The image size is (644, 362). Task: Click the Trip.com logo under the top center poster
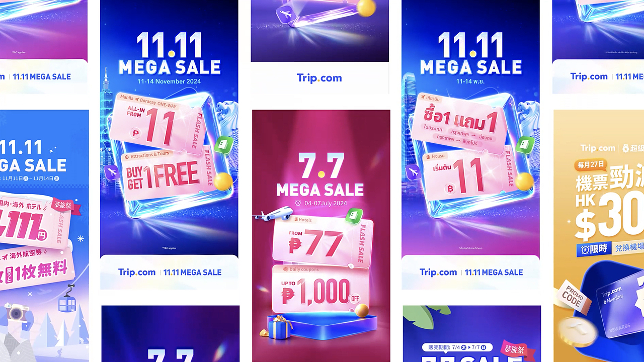[319, 78]
